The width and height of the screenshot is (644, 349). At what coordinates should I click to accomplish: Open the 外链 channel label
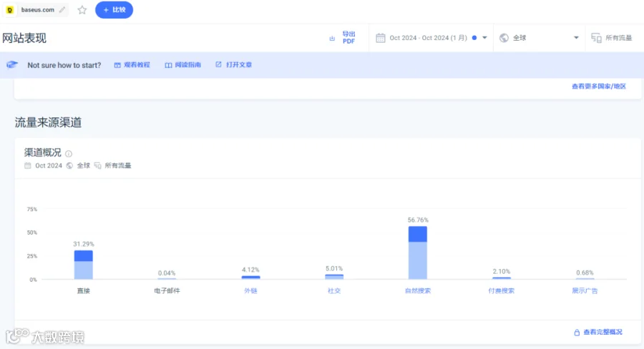click(250, 290)
